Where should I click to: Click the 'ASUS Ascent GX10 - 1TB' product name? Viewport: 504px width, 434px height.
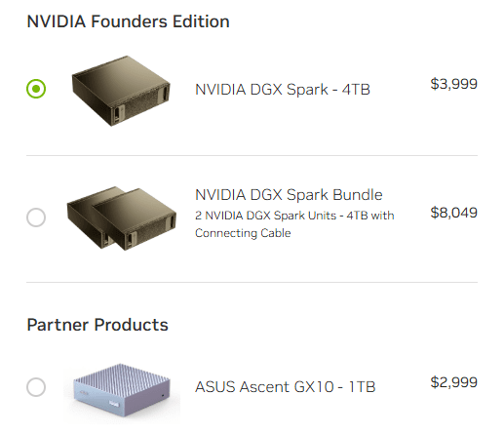pos(285,387)
